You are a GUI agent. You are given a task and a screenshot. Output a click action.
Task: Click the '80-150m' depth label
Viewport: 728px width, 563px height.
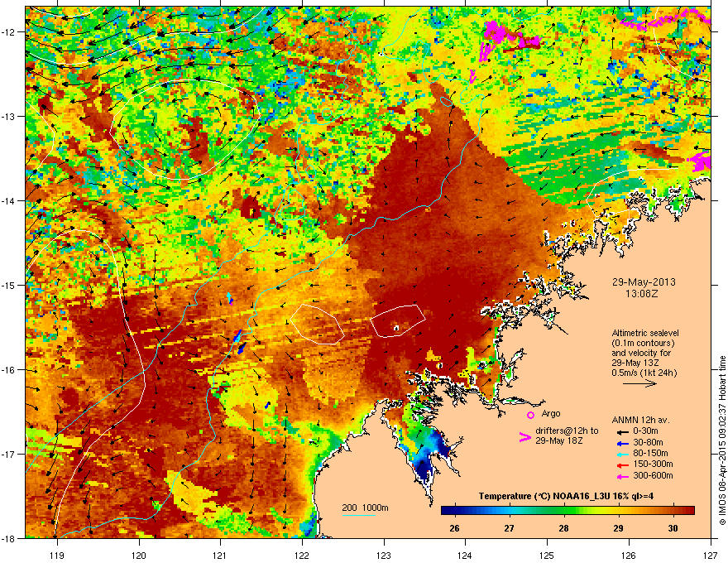650,454
